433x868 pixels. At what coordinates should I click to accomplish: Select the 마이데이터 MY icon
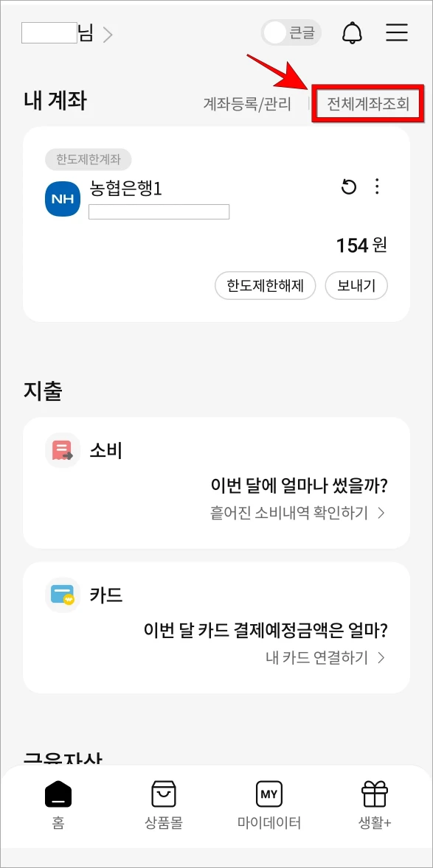pos(269,794)
